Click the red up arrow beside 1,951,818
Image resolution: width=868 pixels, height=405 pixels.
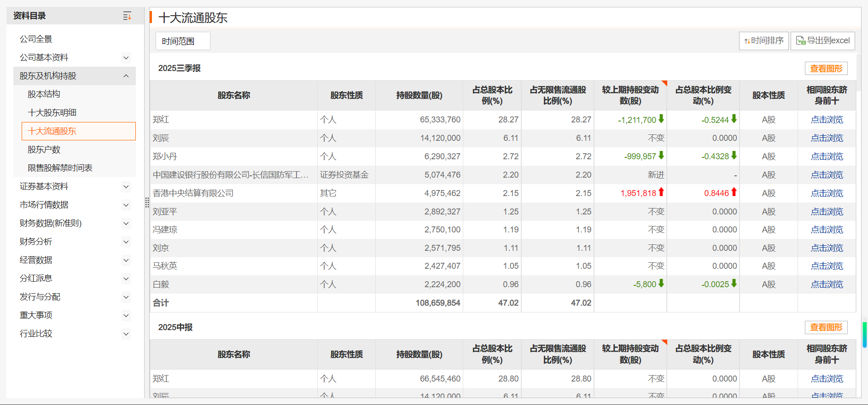pos(661,192)
